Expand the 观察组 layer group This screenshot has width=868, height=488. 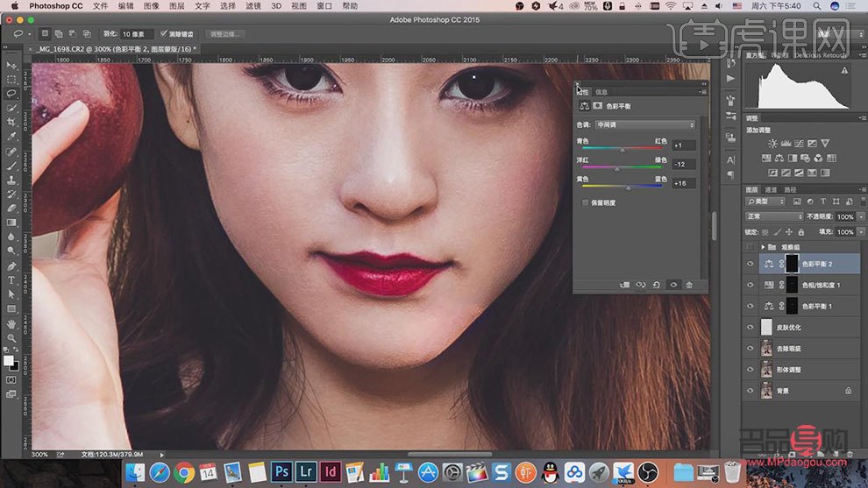(761, 248)
